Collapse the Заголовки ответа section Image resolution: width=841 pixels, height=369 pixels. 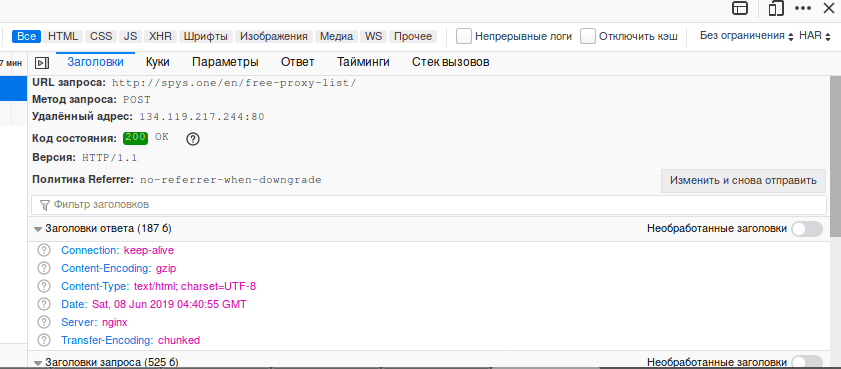click(x=38, y=229)
